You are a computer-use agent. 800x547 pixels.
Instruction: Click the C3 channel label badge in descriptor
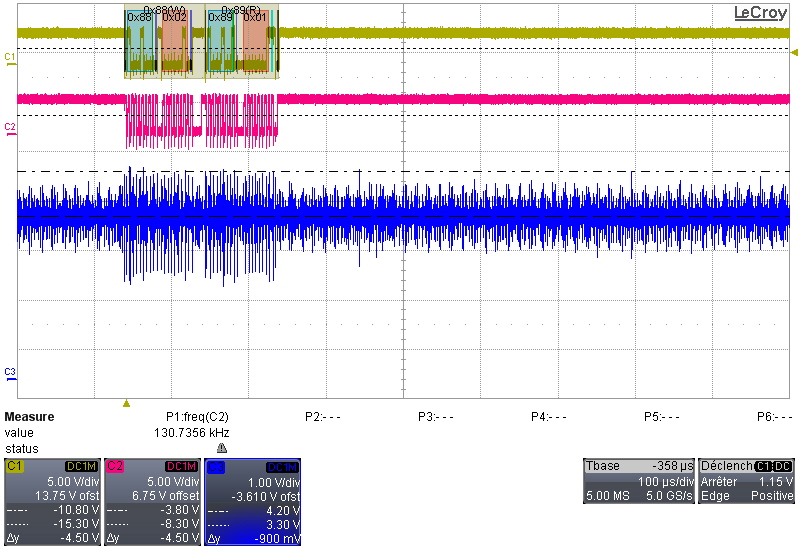coord(216,466)
